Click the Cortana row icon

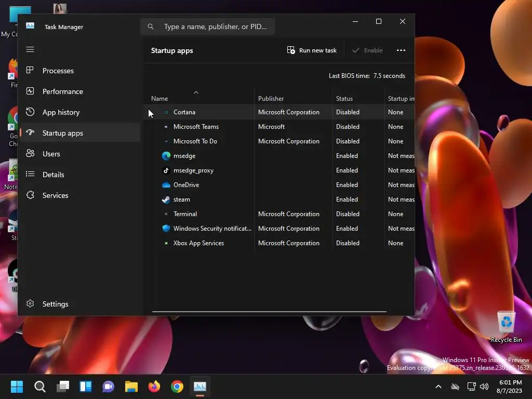pyautogui.click(x=166, y=112)
